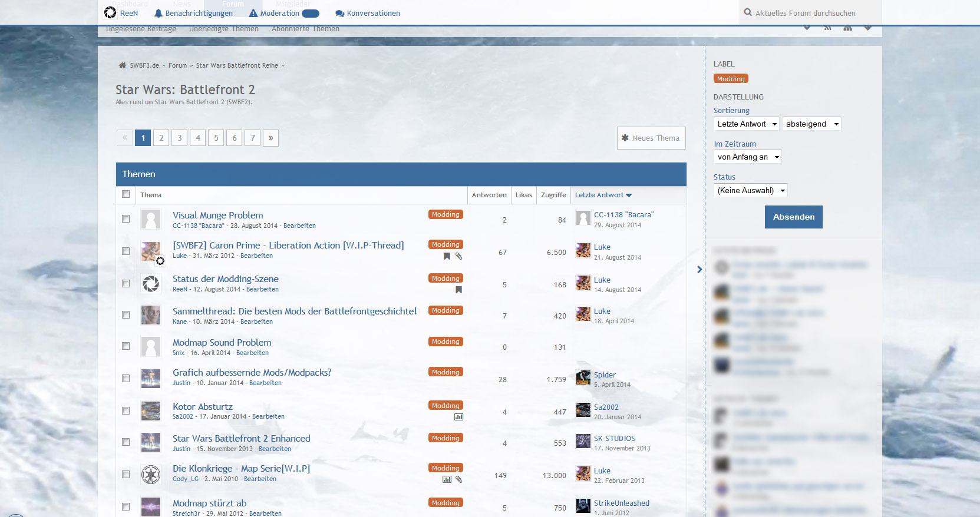
Task: Select the Modding label in the sidebar
Action: 731,79
